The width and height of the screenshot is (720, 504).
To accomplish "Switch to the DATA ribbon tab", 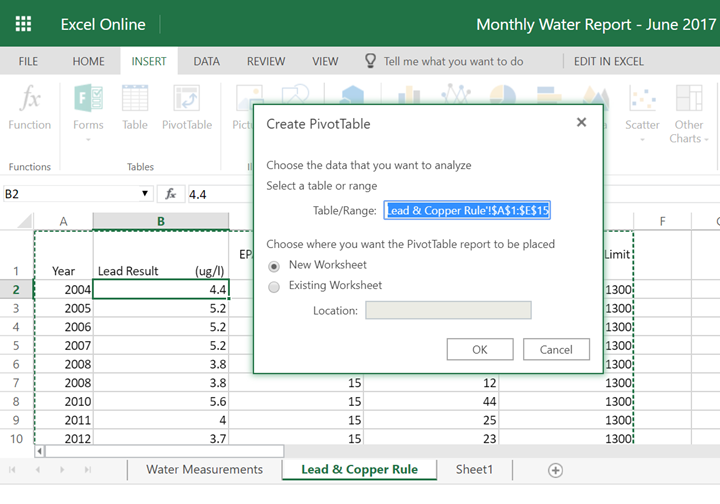I will pyautogui.click(x=206, y=61).
